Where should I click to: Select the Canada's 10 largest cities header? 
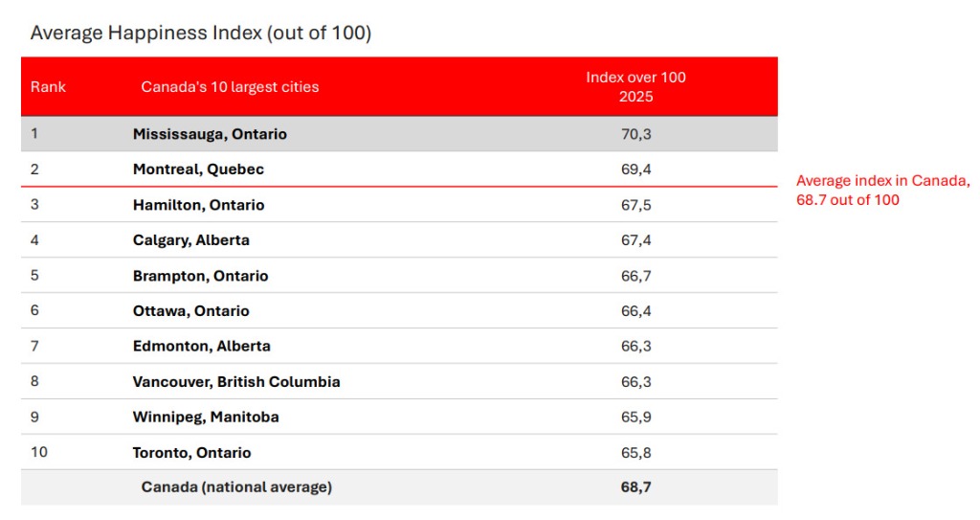click(x=230, y=87)
